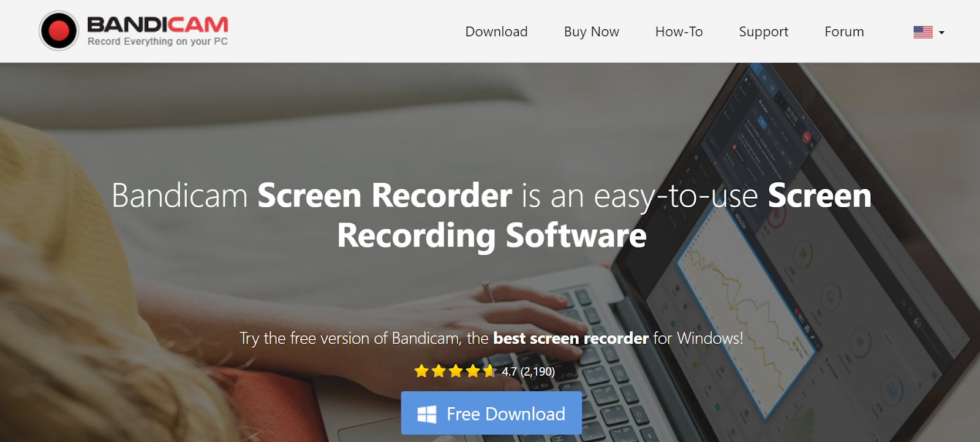Click the BANDICAM wordmark in the header
Image resolution: width=980 pixels, height=442 pixels.
(157, 25)
